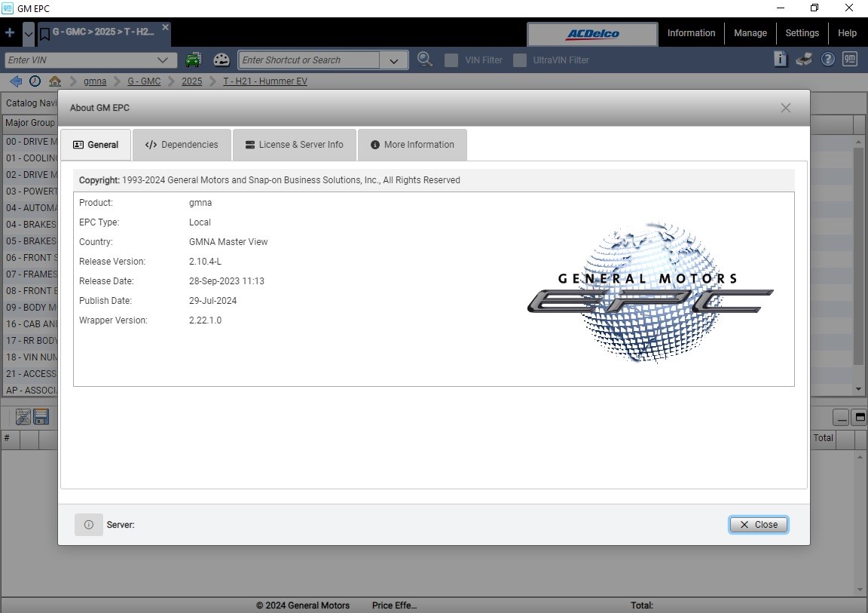Select 16 - CAB AND major group row
This screenshot has width=868, height=613.
[x=30, y=324]
